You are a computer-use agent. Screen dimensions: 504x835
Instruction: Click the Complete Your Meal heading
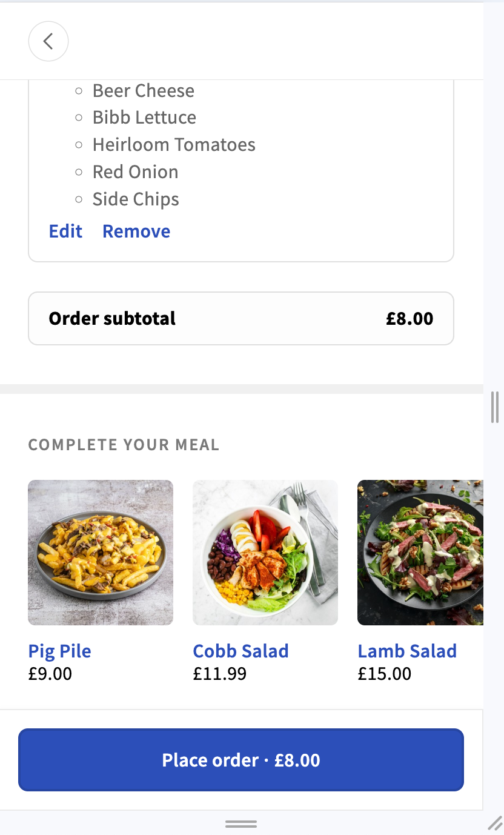click(124, 445)
